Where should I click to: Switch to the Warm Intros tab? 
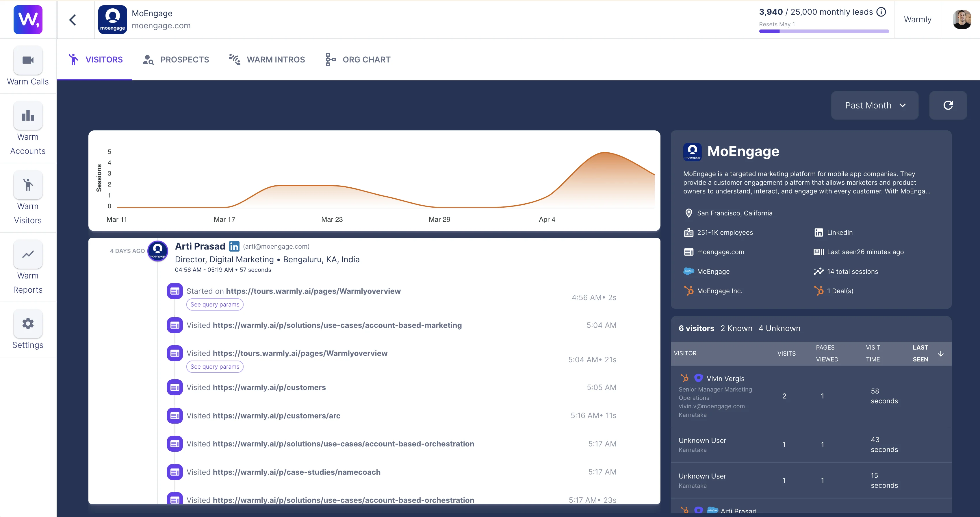pos(266,59)
